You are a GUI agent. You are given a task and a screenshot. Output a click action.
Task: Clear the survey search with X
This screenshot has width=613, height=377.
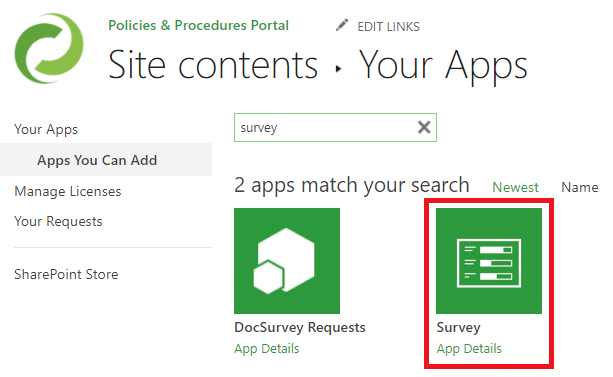(424, 127)
